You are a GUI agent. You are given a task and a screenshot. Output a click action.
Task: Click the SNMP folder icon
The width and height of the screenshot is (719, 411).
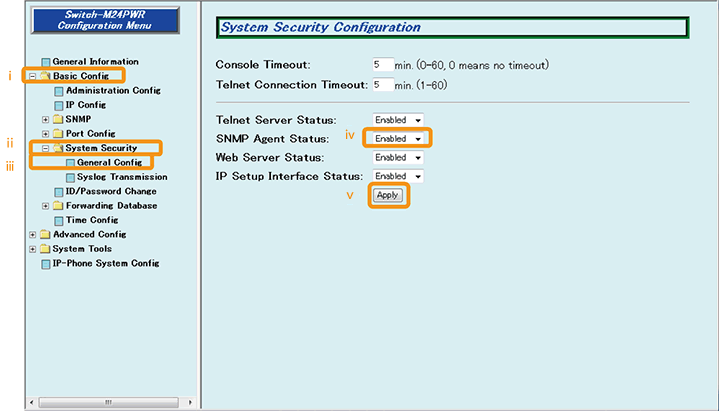coord(58,119)
